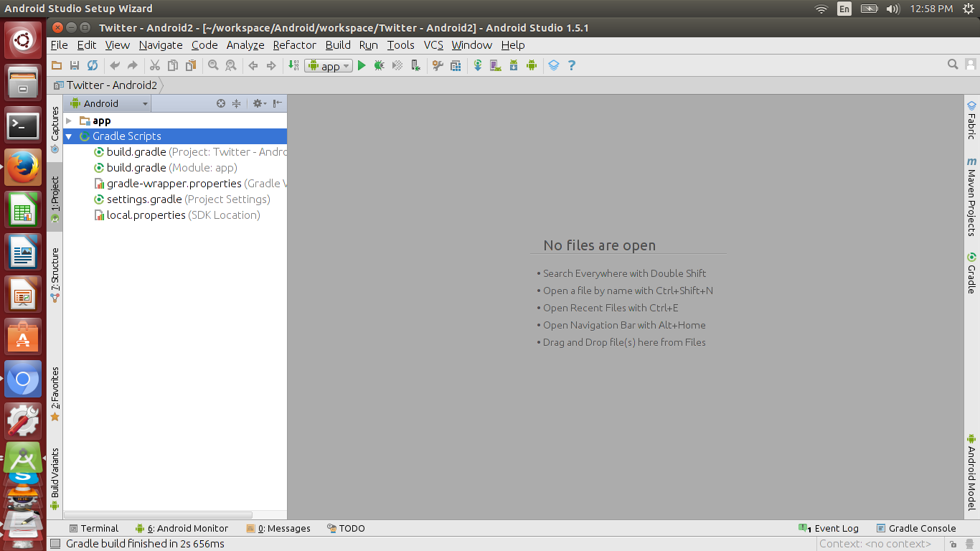Open the app run configuration dropdown
The image size is (980, 551).
[x=329, y=66]
